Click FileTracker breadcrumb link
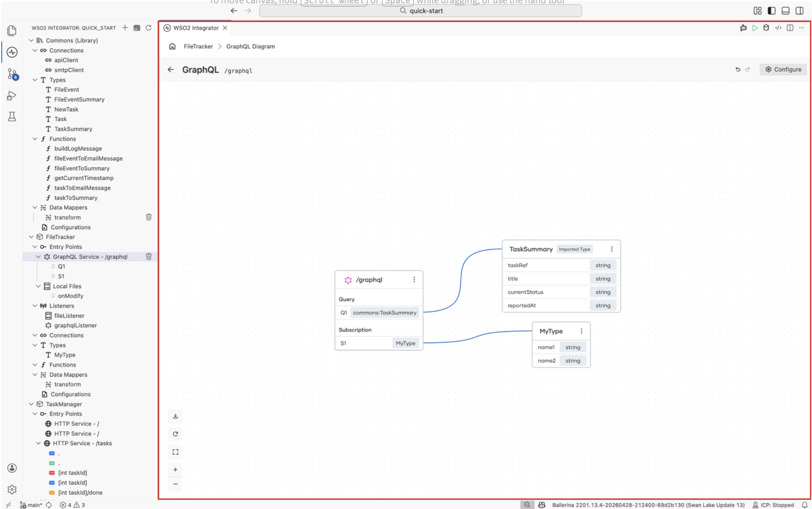This screenshot has height=509, width=812. click(198, 46)
